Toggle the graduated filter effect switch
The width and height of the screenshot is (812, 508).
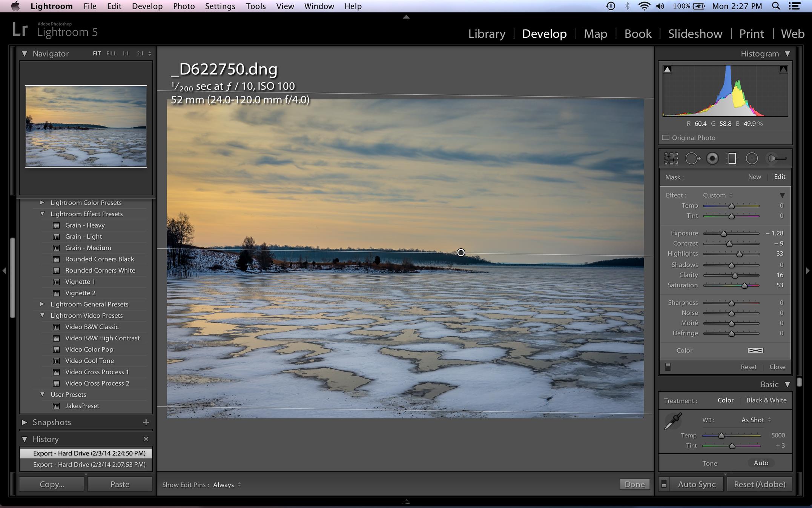coord(668,367)
